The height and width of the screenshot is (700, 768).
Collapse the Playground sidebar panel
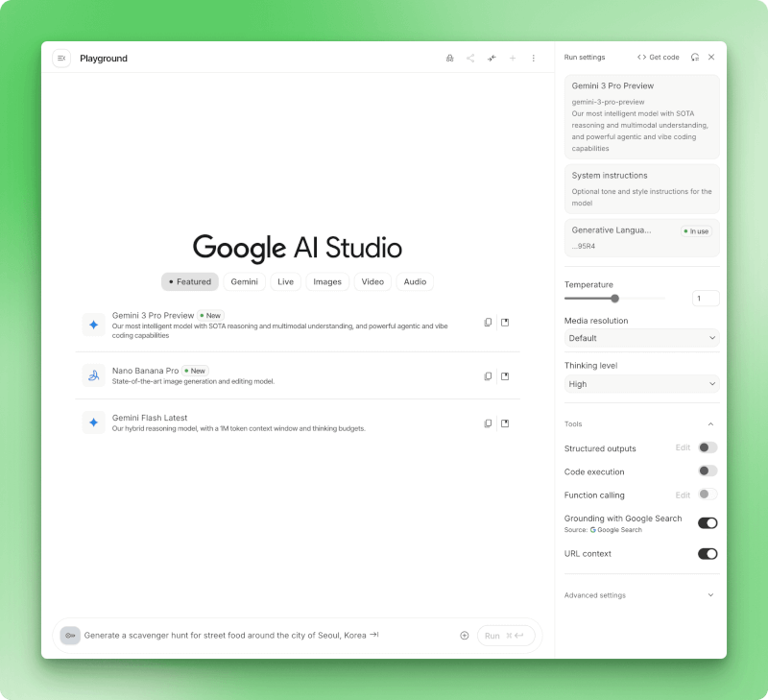click(60, 59)
